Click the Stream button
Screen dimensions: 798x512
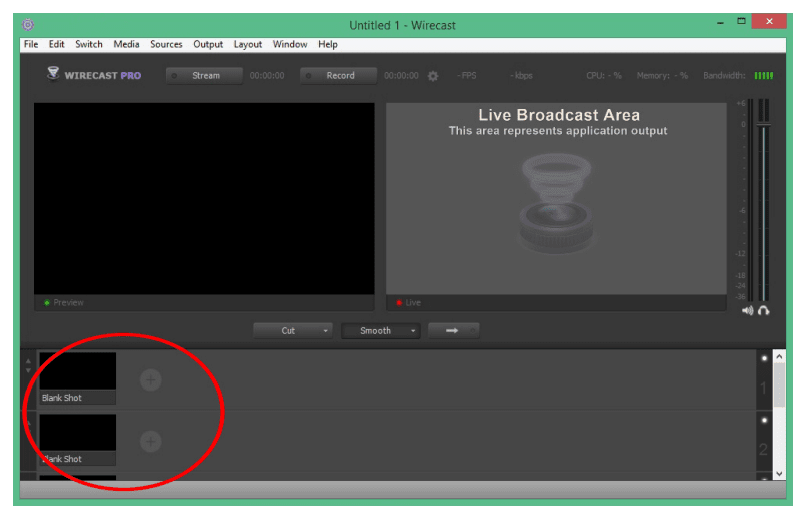[204, 76]
